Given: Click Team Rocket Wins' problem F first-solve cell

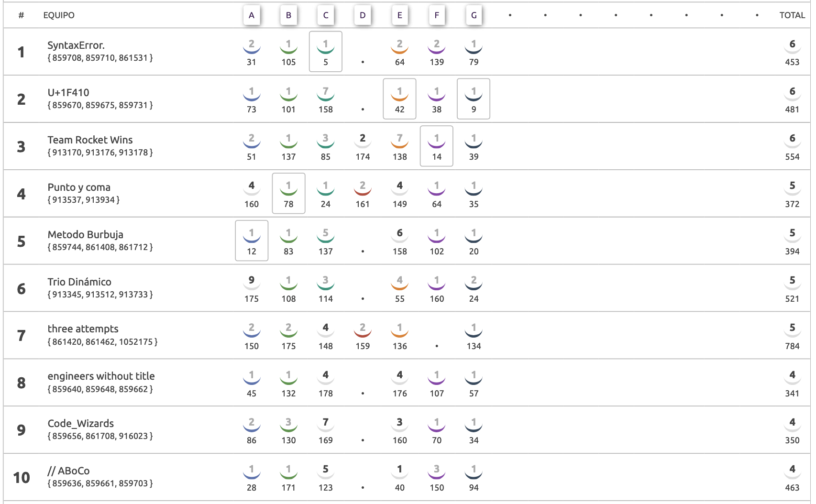Looking at the screenshot, I should click(437, 146).
